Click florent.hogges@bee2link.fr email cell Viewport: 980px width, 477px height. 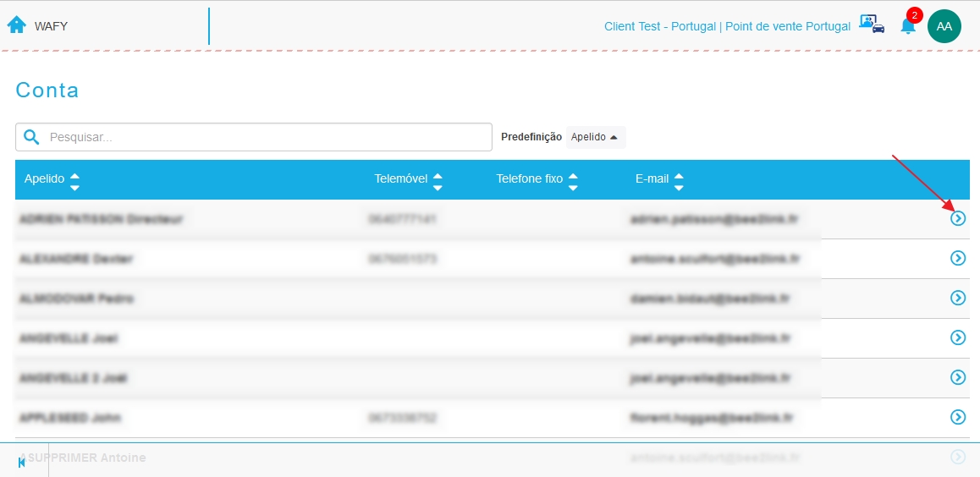click(713, 418)
